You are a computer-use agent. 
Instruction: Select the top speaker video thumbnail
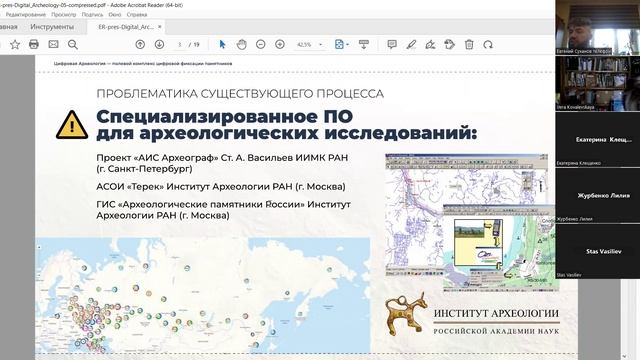(x=598, y=27)
